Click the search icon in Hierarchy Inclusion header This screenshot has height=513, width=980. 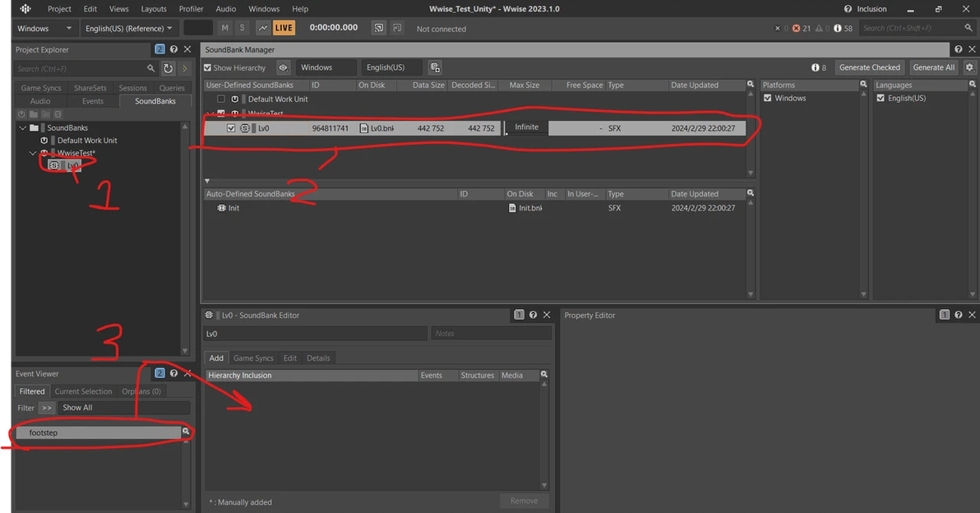tap(544, 374)
